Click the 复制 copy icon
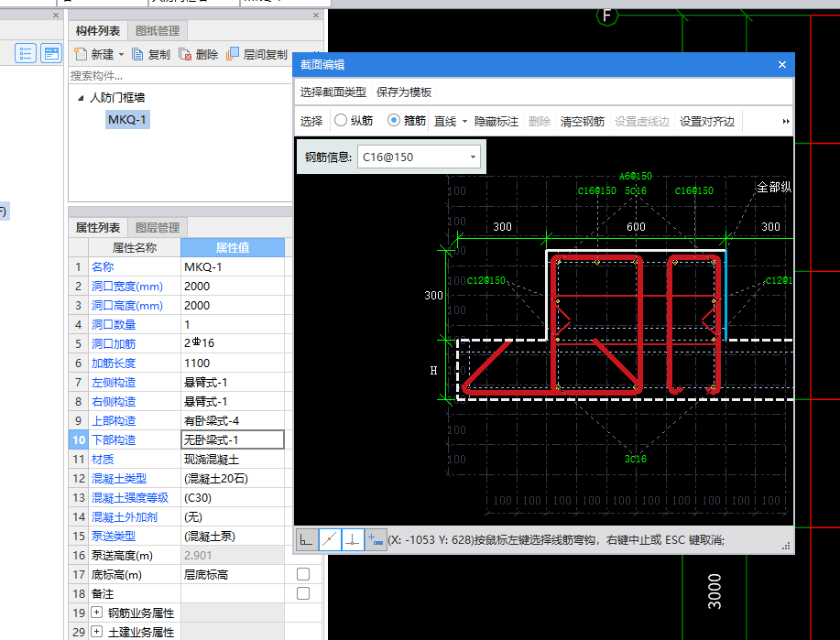The image size is (840, 640). click(137, 55)
